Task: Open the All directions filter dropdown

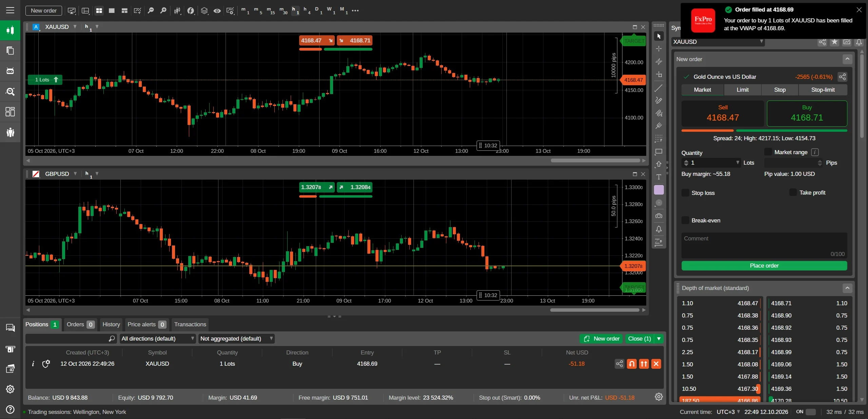Action: pyautogui.click(x=158, y=339)
